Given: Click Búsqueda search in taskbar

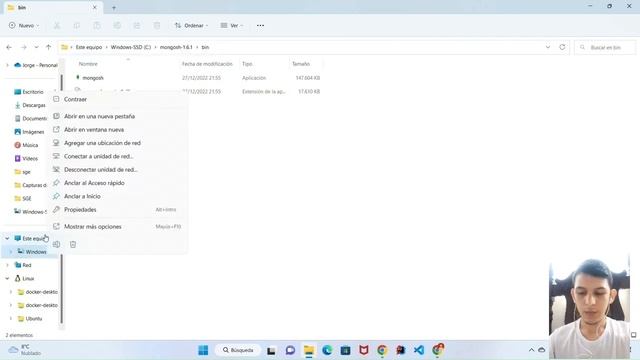Looking at the screenshot, I should point(238,350).
